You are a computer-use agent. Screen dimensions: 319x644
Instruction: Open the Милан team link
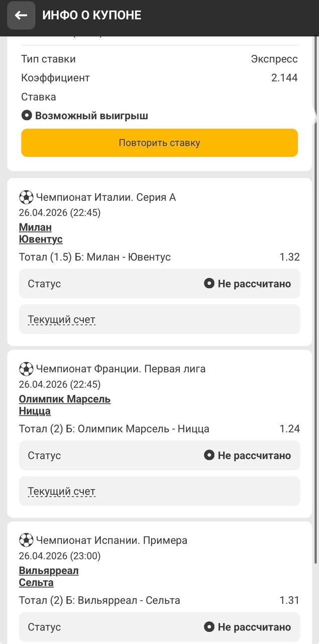tap(35, 227)
